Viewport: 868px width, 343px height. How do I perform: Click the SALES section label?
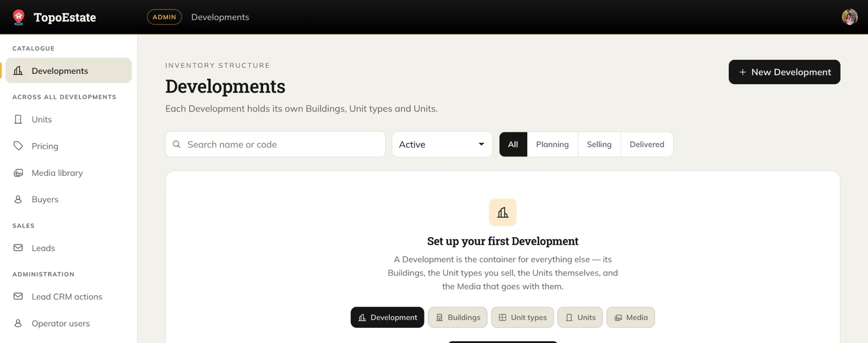[23, 226]
